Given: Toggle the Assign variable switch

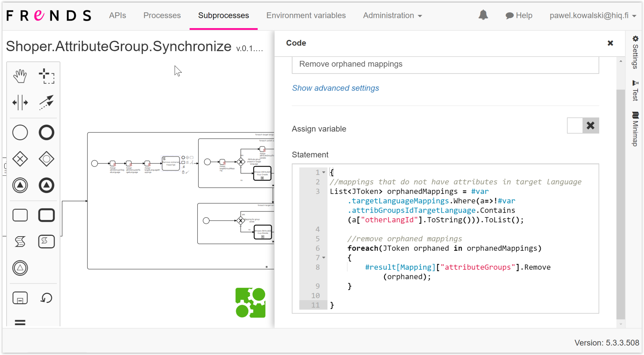Looking at the screenshot, I should [583, 126].
